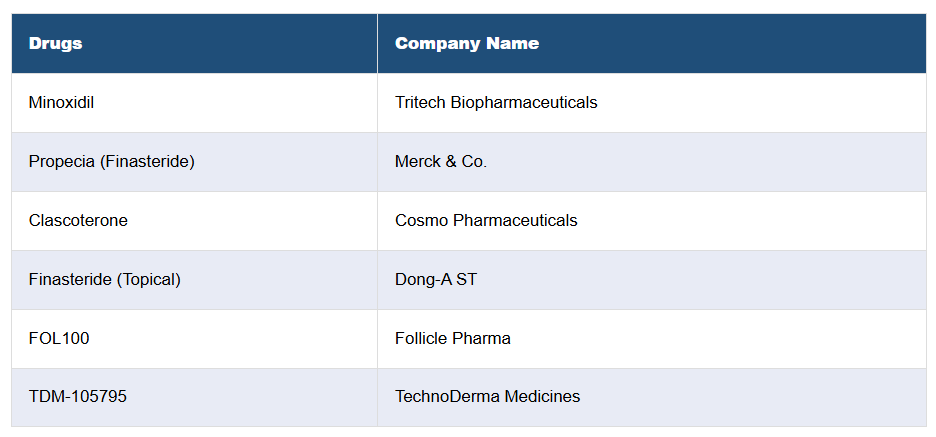Viewport: 936px width, 437px height.
Task: Click the Propecia (Finasteride) drug entry
Action: click(111, 161)
